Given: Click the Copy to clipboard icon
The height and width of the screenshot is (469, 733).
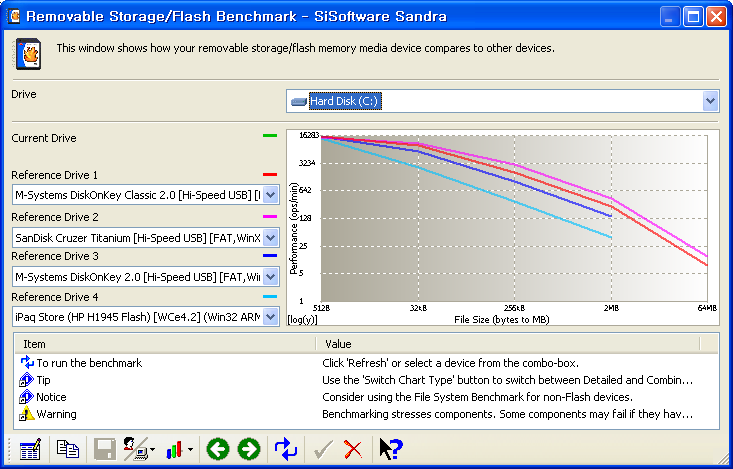Looking at the screenshot, I should coord(68,449).
